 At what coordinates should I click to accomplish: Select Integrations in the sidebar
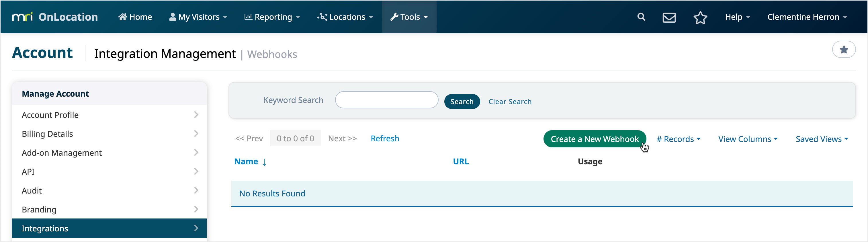click(109, 228)
